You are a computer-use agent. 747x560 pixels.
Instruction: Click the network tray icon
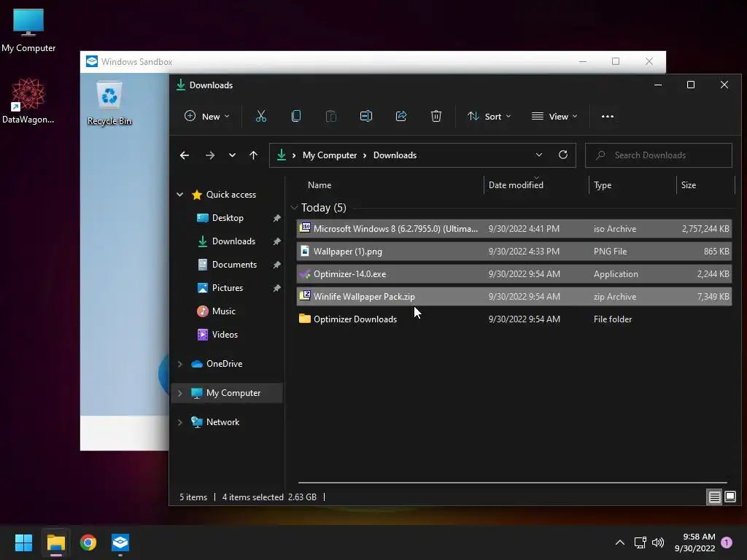[640, 542]
